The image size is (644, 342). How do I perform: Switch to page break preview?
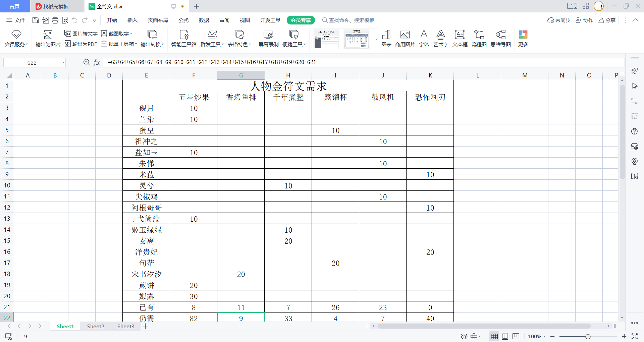click(x=516, y=336)
